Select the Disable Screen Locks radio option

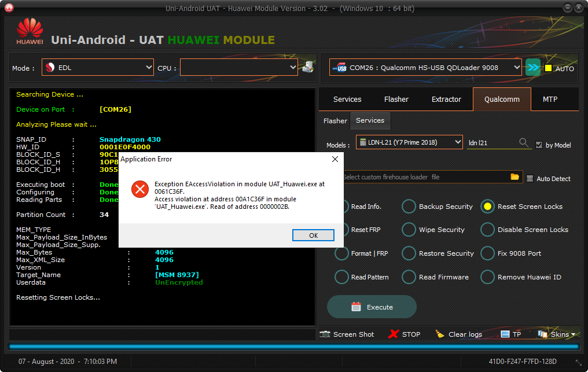pos(487,230)
